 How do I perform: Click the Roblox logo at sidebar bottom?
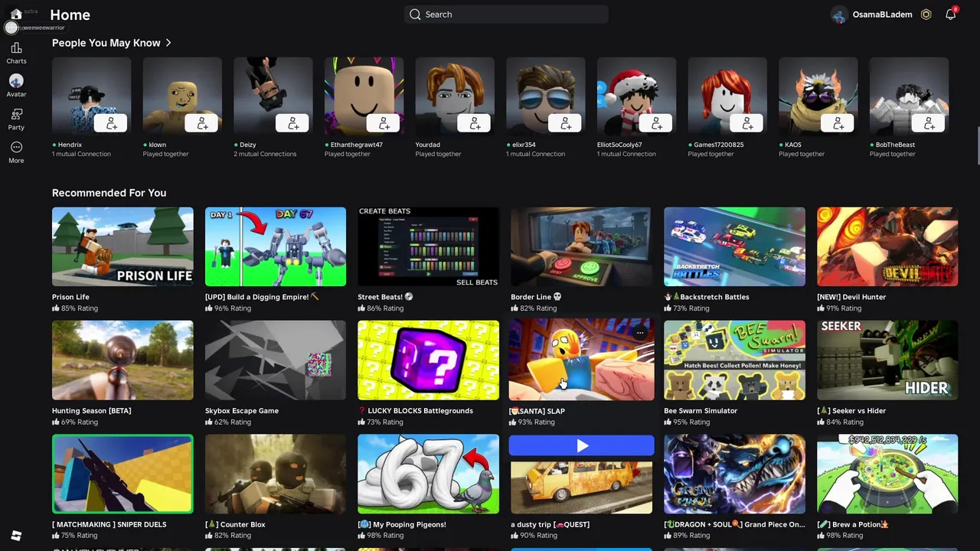click(x=16, y=536)
